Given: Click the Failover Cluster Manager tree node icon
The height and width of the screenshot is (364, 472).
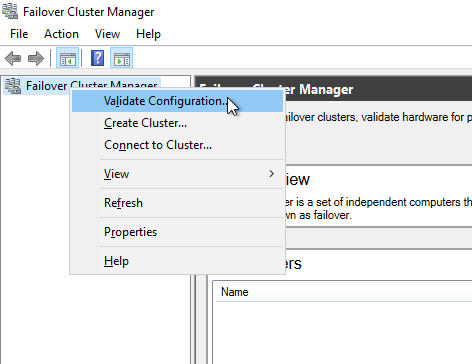Looking at the screenshot, I should pyautogui.click(x=13, y=86).
